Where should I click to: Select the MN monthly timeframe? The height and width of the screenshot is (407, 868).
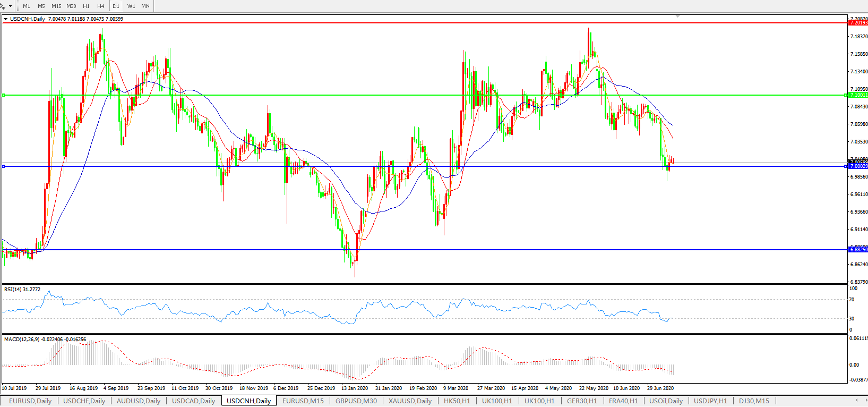tap(145, 6)
